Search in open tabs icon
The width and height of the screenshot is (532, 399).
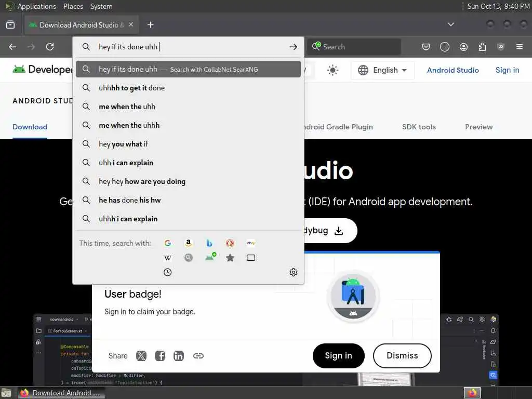point(251,258)
